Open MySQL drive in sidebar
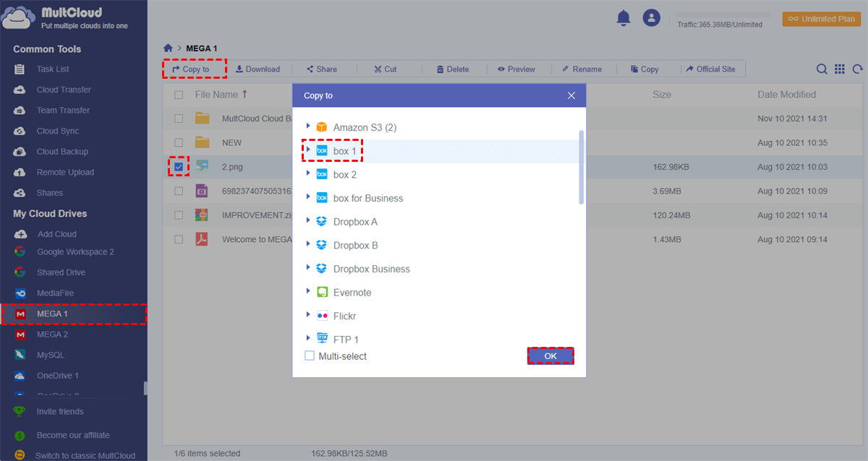The width and height of the screenshot is (868, 461). [51, 356]
